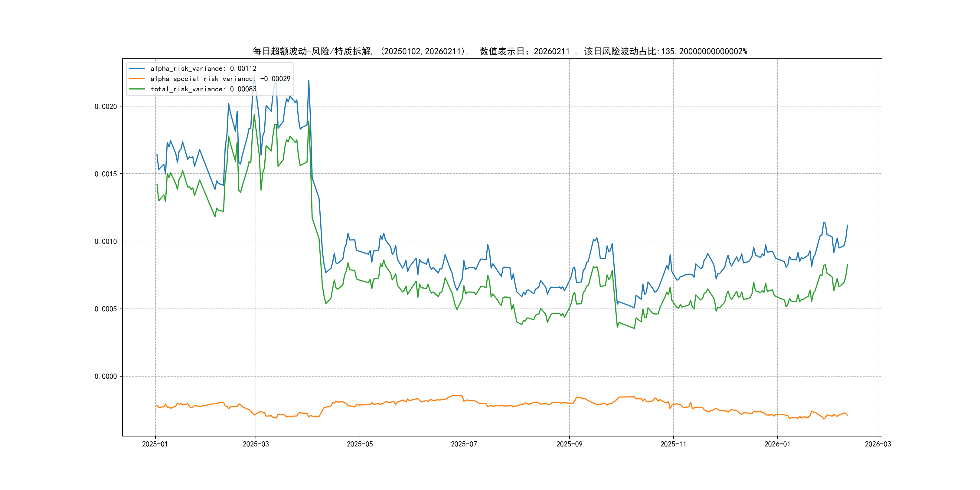The image size is (980, 490).
Task: Select the alpha_risk_variance: 0.00112 legend label
Action: [204, 68]
